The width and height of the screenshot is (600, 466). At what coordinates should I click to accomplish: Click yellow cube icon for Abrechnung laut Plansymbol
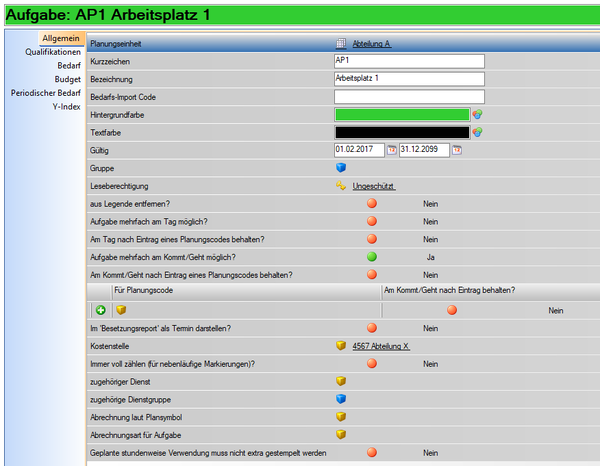(x=341, y=417)
